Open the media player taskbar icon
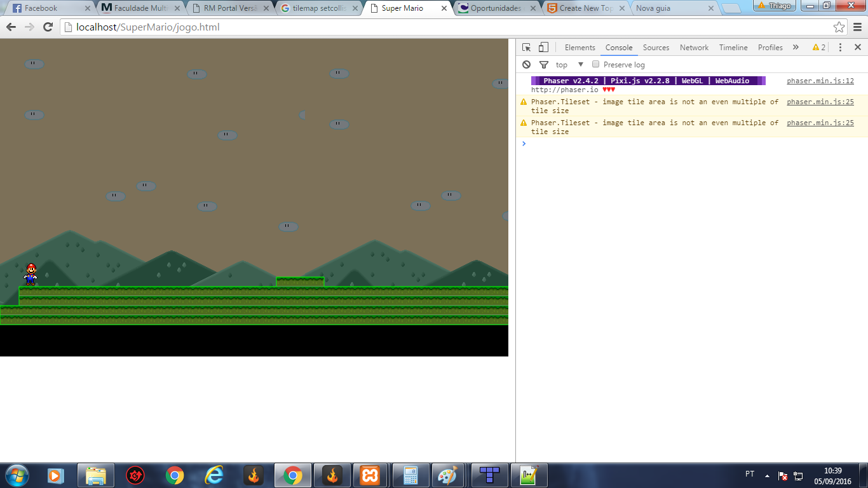Viewport: 868px width, 488px height. coord(56,475)
